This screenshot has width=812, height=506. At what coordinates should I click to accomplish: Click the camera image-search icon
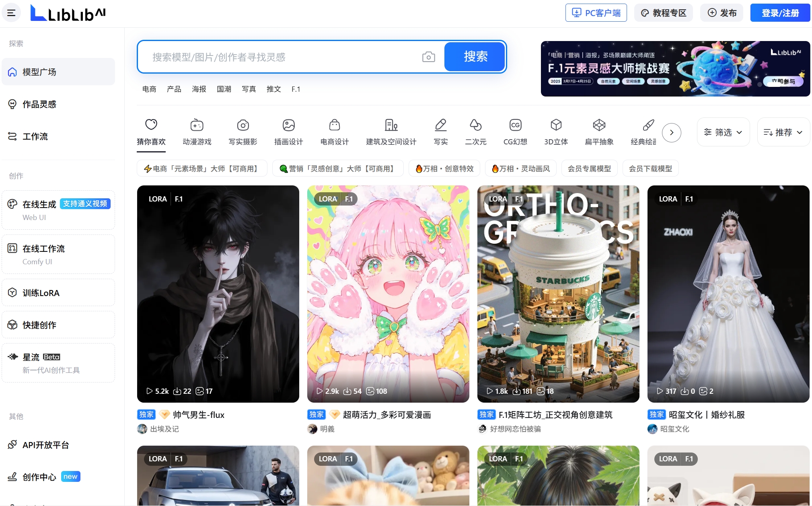pyautogui.click(x=428, y=57)
